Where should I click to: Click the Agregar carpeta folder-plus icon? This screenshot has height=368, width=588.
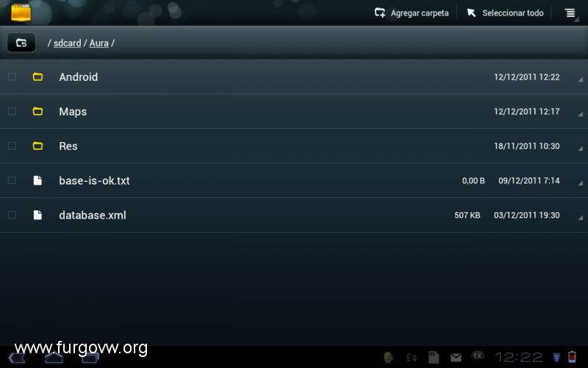(379, 13)
